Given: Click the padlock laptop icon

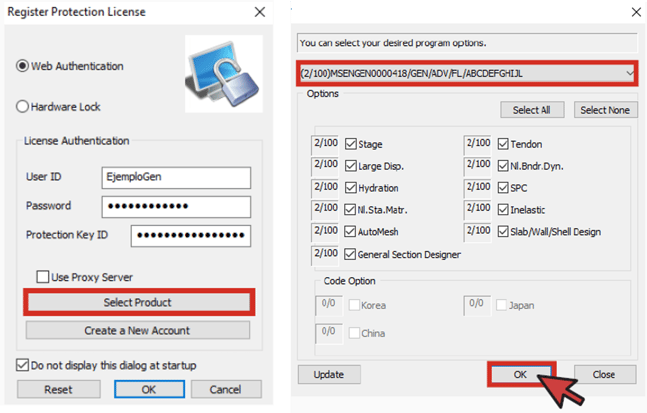Looking at the screenshot, I should click(x=220, y=77).
